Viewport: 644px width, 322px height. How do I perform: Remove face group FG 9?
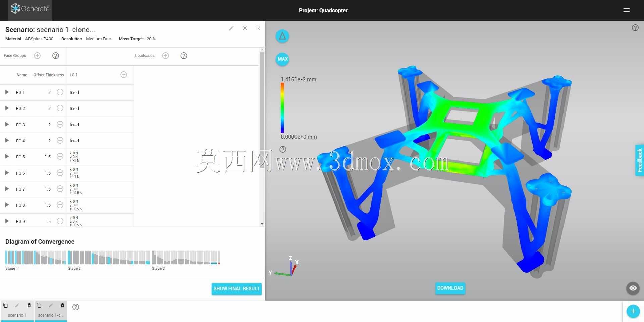[60, 221]
